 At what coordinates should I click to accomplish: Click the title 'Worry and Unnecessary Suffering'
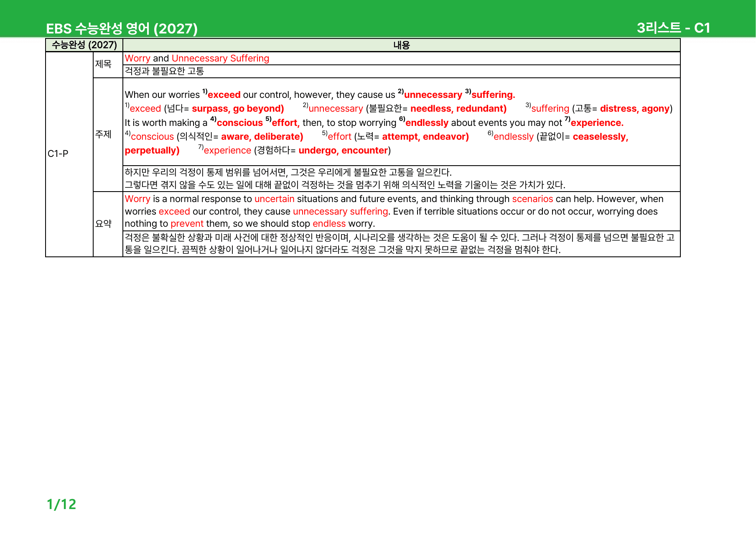point(197,58)
